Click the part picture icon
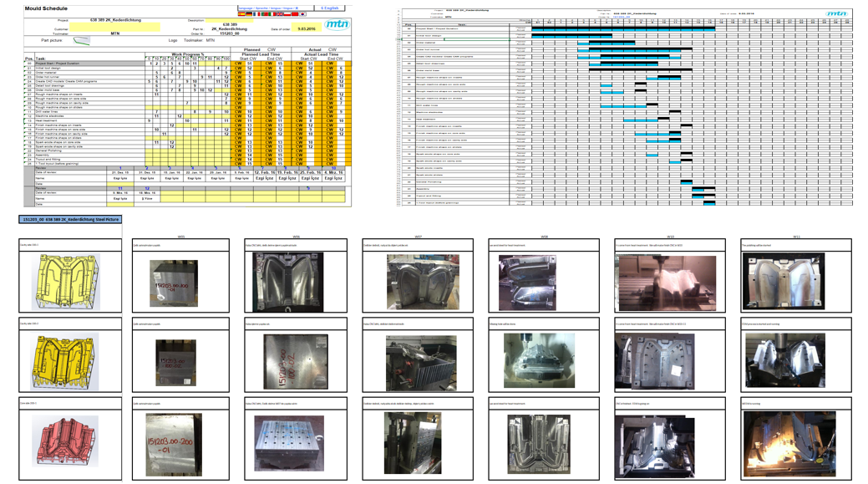This screenshot has width=868, height=484. point(81,39)
